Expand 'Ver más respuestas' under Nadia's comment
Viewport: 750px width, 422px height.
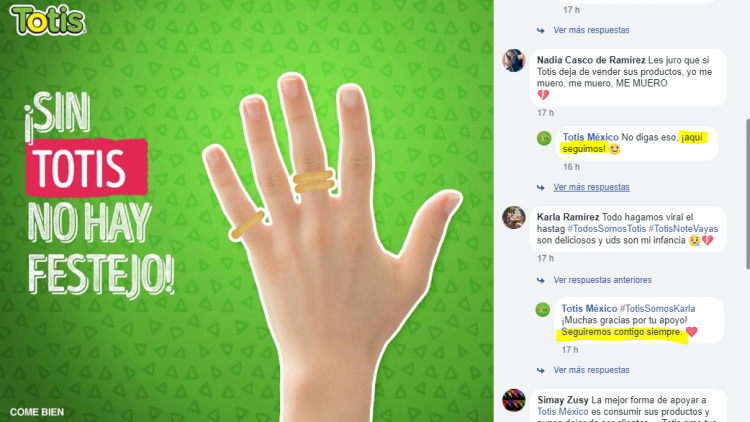click(x=591, y=187)
